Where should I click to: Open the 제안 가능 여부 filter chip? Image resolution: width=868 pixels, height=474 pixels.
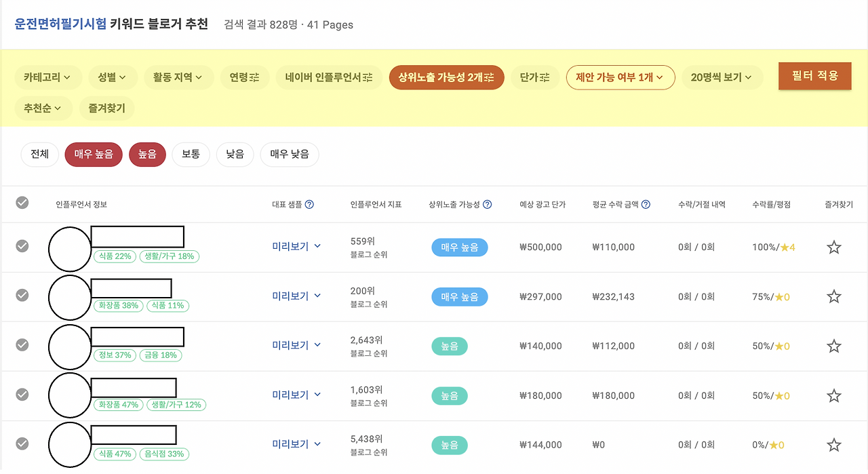pos(620,77)
